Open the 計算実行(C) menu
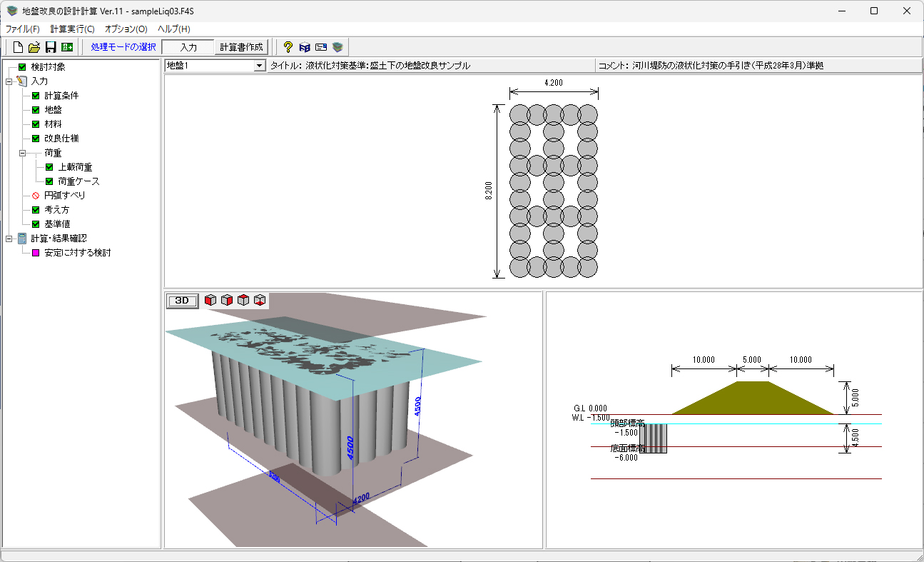924x562 pixels. pyautogui.click(x=72, y=29)
